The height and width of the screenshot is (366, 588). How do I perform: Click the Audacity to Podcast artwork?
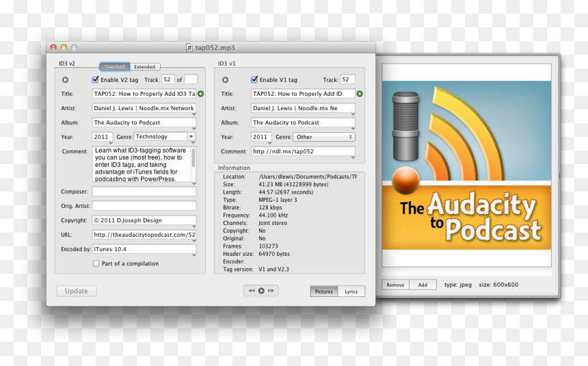tap(466, 165)
